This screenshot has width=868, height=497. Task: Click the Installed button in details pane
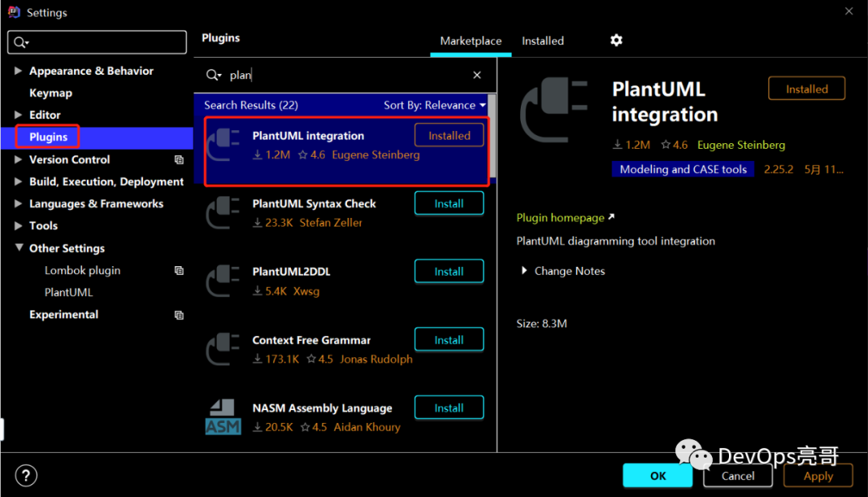tap(807, 88)
